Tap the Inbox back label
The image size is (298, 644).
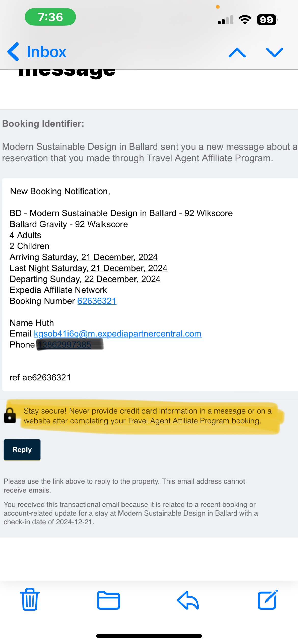[x=46, y=52]
